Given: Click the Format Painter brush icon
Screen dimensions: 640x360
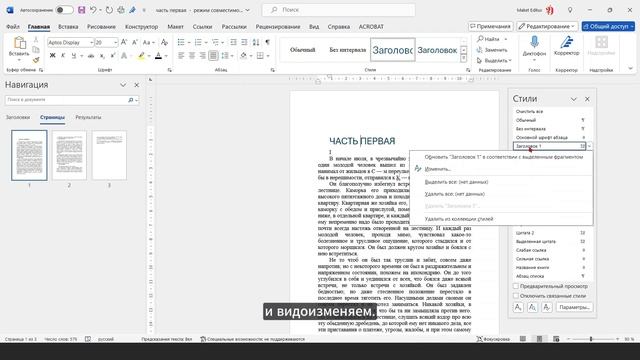Looking at the screenshot, I should coord(36,60).
